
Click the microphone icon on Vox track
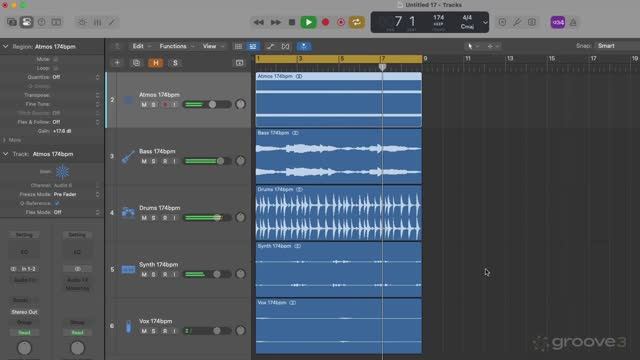129,327
